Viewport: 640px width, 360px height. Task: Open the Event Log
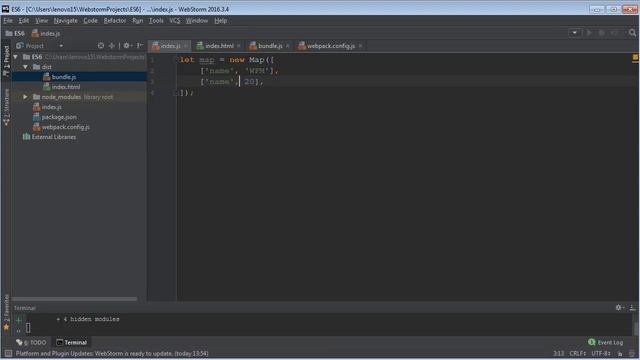click(x=605, y=342)
